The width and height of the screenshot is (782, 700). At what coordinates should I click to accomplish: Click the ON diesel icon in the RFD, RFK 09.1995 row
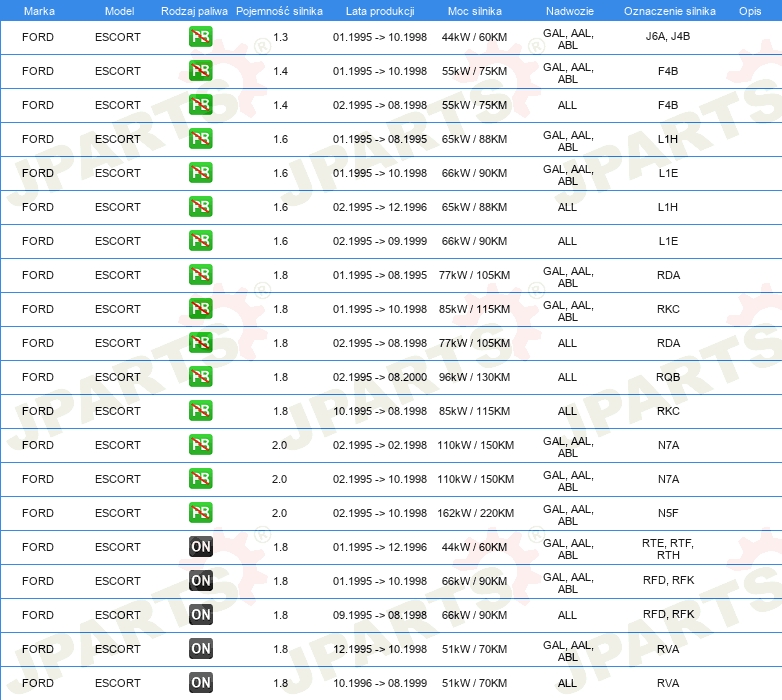point(200,614)
